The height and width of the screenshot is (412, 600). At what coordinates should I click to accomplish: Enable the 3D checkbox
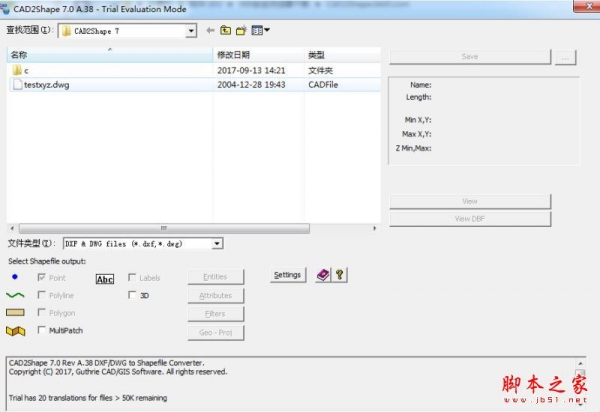click(x=132, y=295)
